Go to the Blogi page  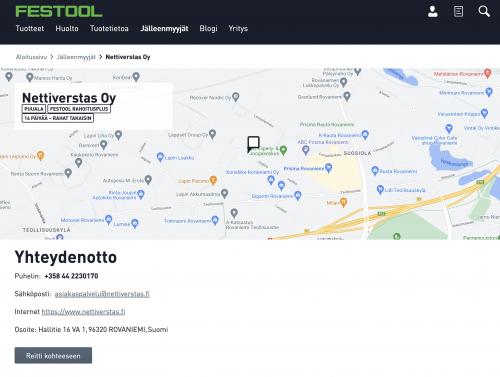click(x=208, y=29)
